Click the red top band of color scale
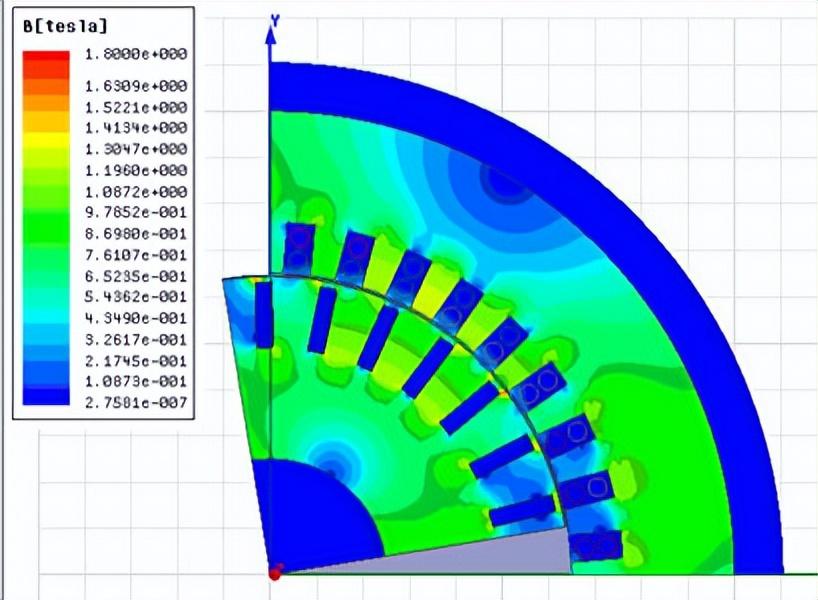This screenshot has width=818, height=600. coord(46,57)
